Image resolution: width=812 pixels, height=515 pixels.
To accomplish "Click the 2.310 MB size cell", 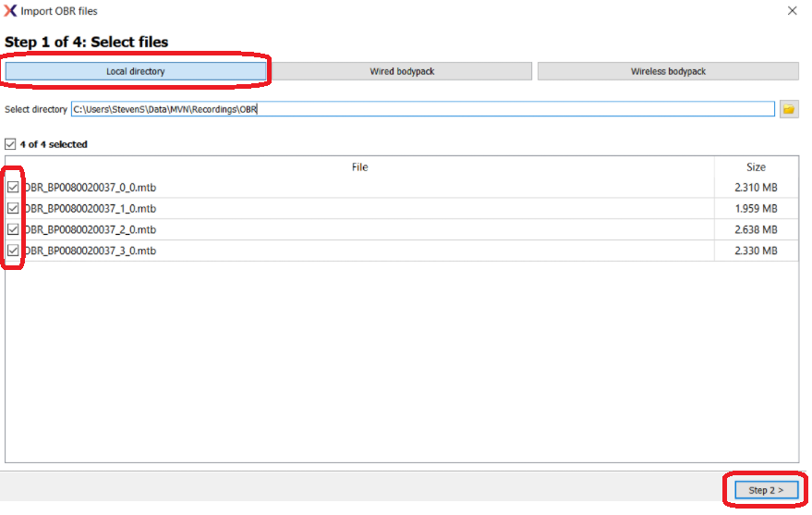I will tap(756, 188).
